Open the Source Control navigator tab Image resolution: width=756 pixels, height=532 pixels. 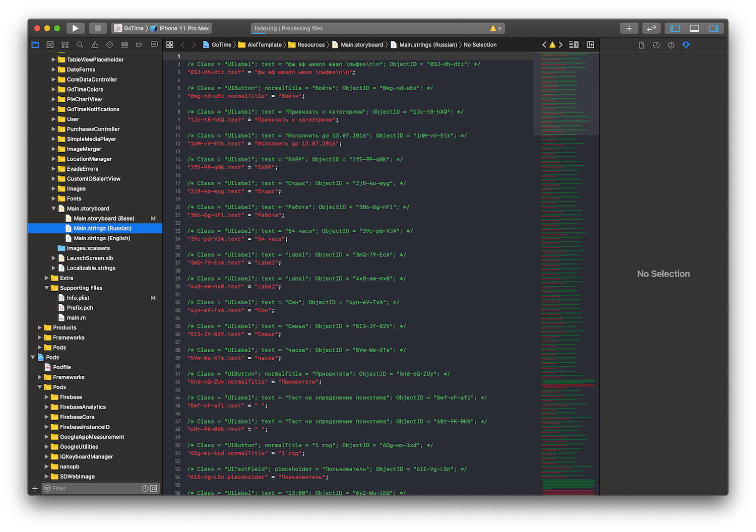50,45
